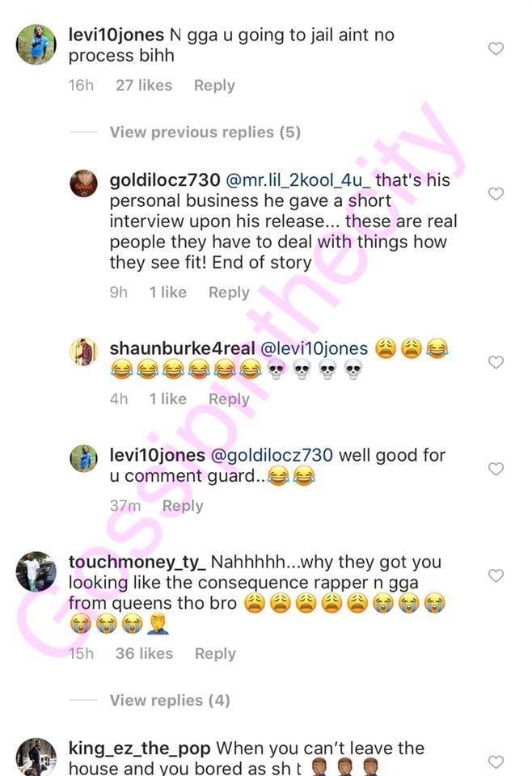Reply to levi10jones's 16h comment
The image size is (532, 776).
click(x=214, y=86)
